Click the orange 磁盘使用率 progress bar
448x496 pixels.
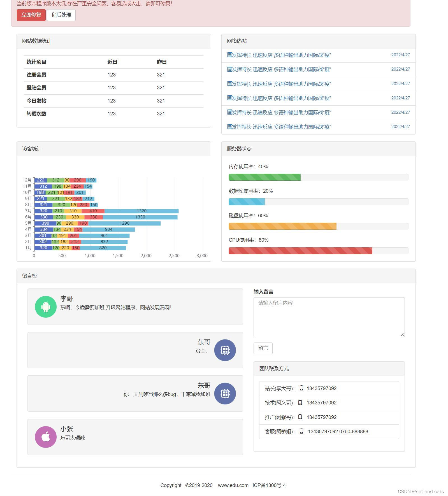[x=282, y=226]
